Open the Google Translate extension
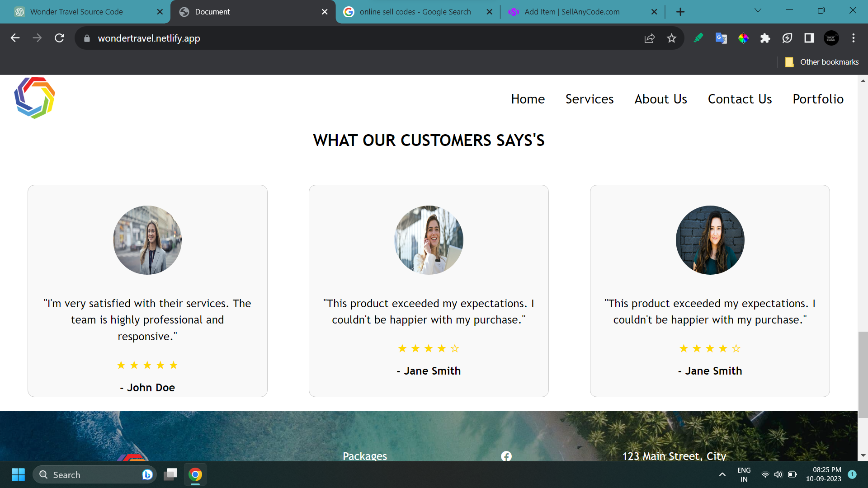The image size is (868, 488). pos(721,38)
